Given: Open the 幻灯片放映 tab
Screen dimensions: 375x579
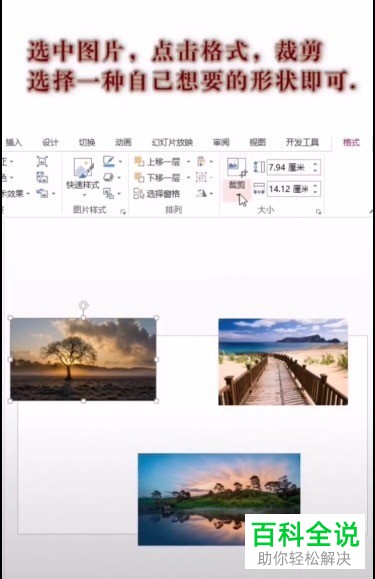Looking at the screenshot, I should coord(172,142).
